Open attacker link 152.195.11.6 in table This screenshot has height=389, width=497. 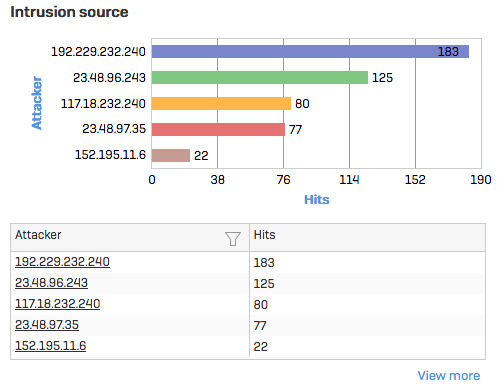pos(51,346)
